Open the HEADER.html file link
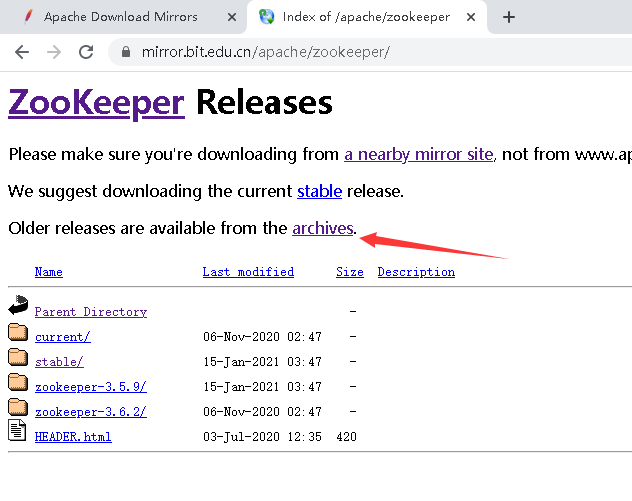This screenshot has height=501, width=632. coord(73,437)
